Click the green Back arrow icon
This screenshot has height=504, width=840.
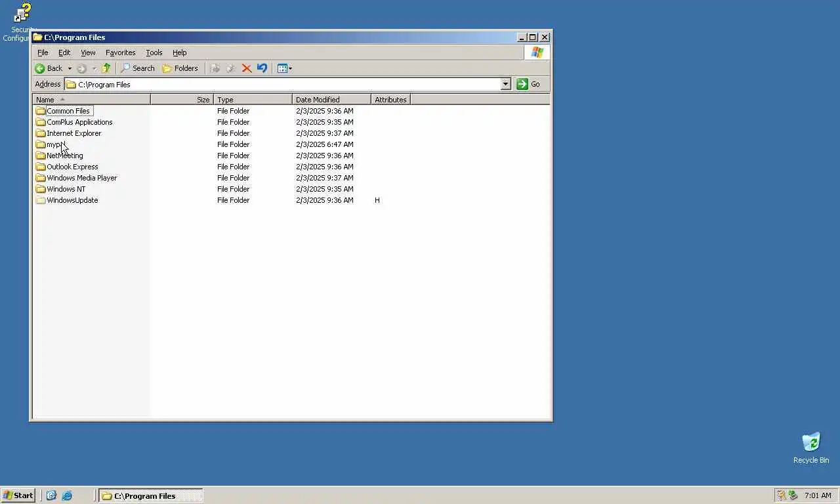40,68
